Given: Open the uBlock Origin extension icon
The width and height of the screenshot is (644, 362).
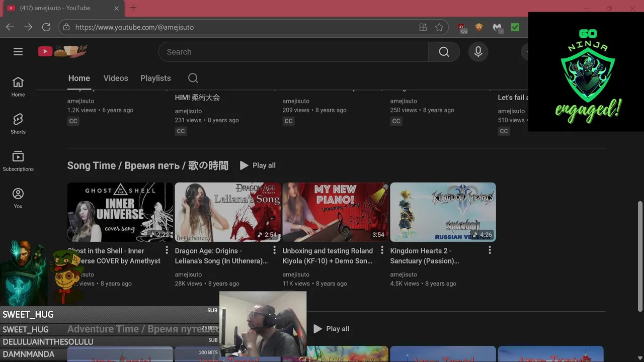Looking at the screenshot, I should pos(462,28).
